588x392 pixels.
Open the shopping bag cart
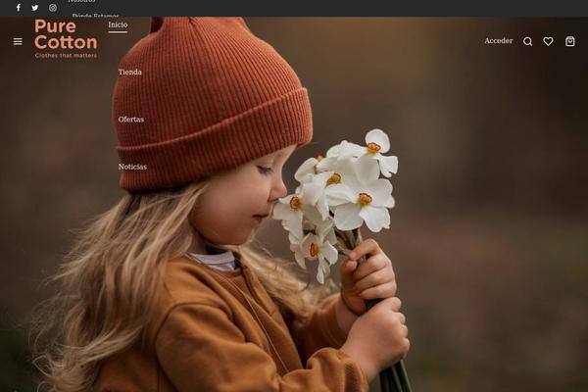[570, 41]
